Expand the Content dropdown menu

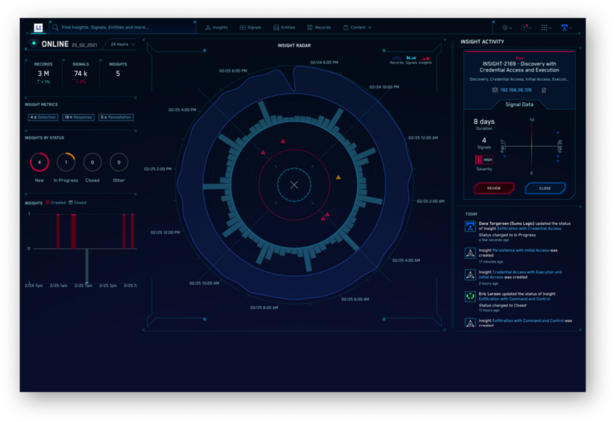coord(357,27)
